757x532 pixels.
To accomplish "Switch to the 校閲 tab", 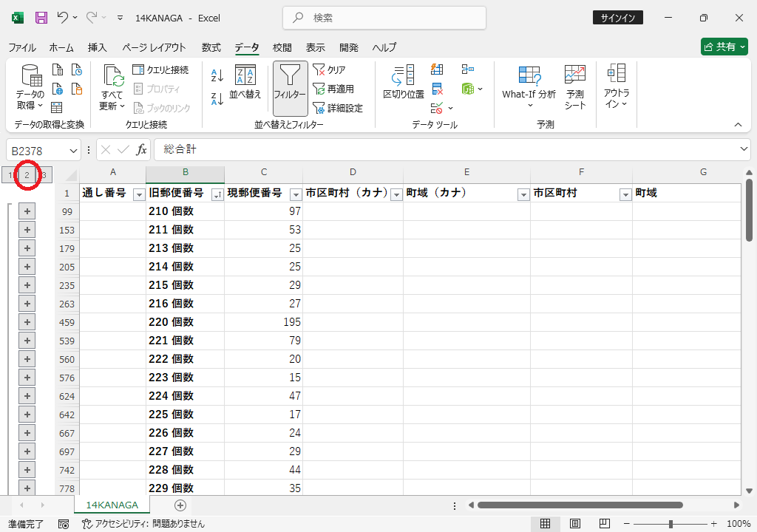I will tap(282, 47).
